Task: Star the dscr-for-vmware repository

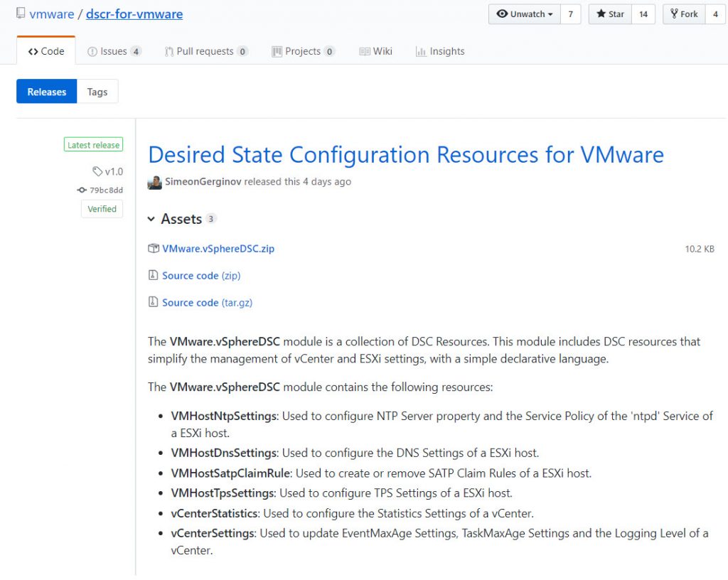Action: 611,14
